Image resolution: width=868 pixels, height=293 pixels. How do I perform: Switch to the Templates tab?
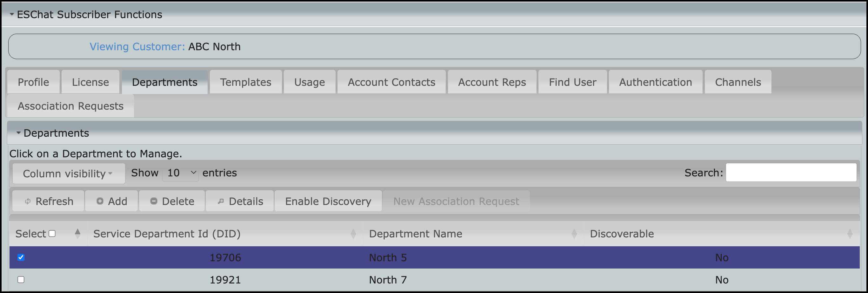pos(246,82)
